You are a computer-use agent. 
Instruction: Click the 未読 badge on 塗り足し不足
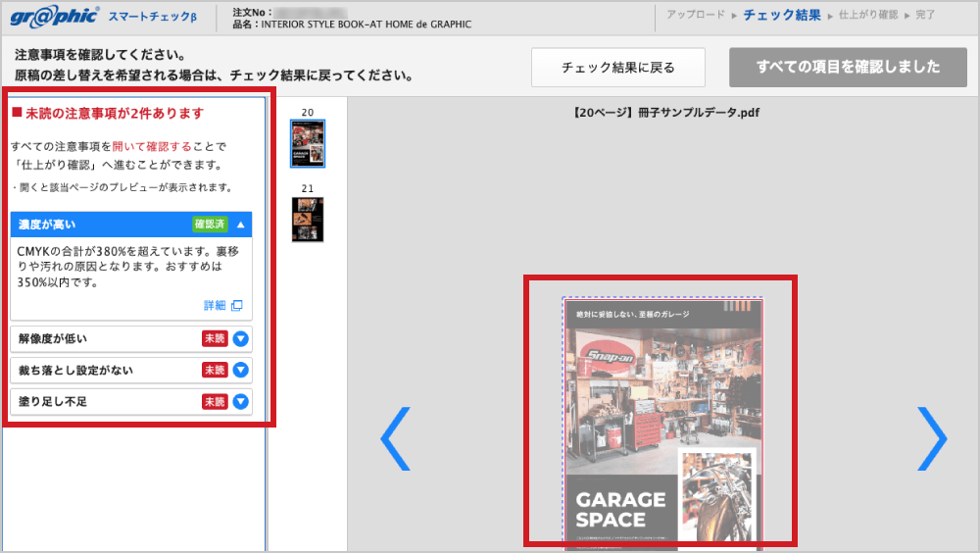[x=215, y=402]
